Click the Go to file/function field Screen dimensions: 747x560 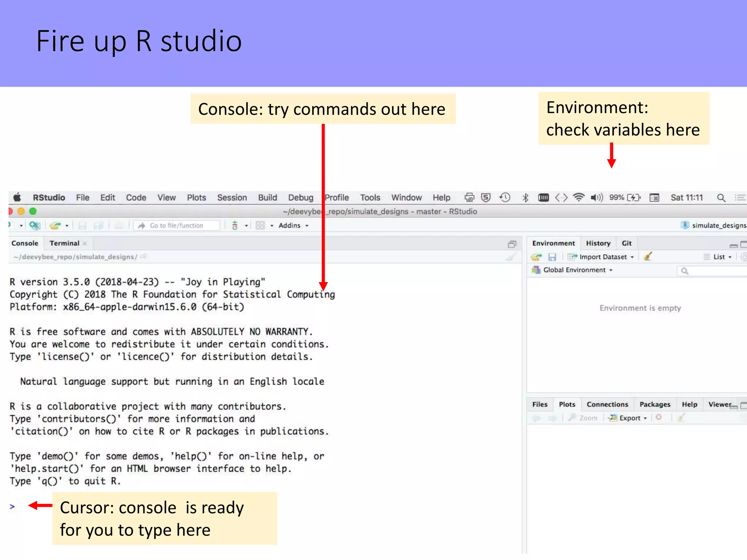click(177, 226)
